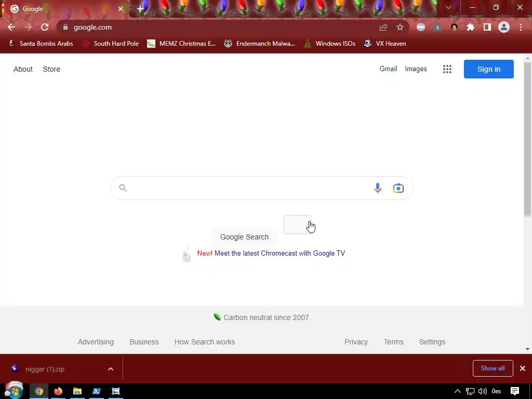Image resolution: width=532 pixels, height=399 pixels.
Task: Click the scrollbar down arrow
Action: pyautogui.click(x=527, y=349)
